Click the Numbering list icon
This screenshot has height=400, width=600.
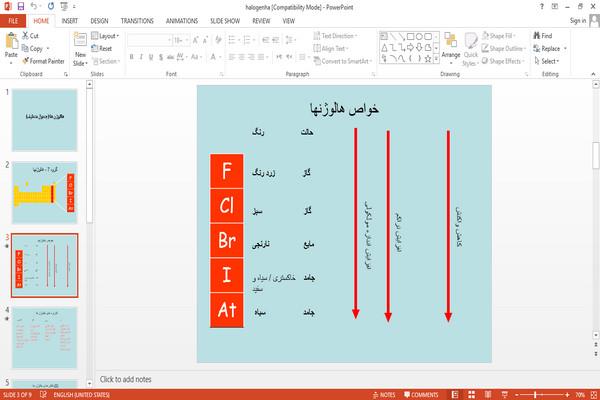tap(247, 40)
